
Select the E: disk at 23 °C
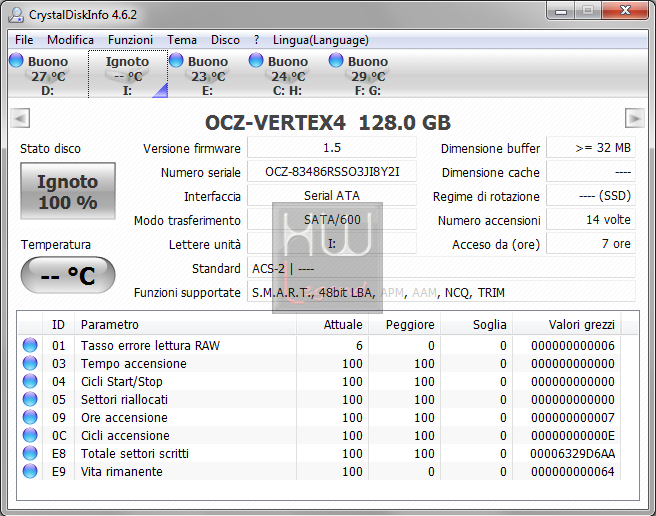[208, 75]
